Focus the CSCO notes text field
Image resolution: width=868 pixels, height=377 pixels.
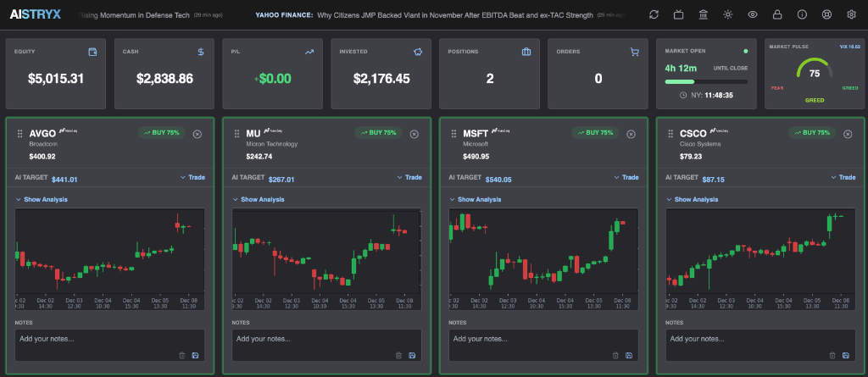[x=760, y=345]
